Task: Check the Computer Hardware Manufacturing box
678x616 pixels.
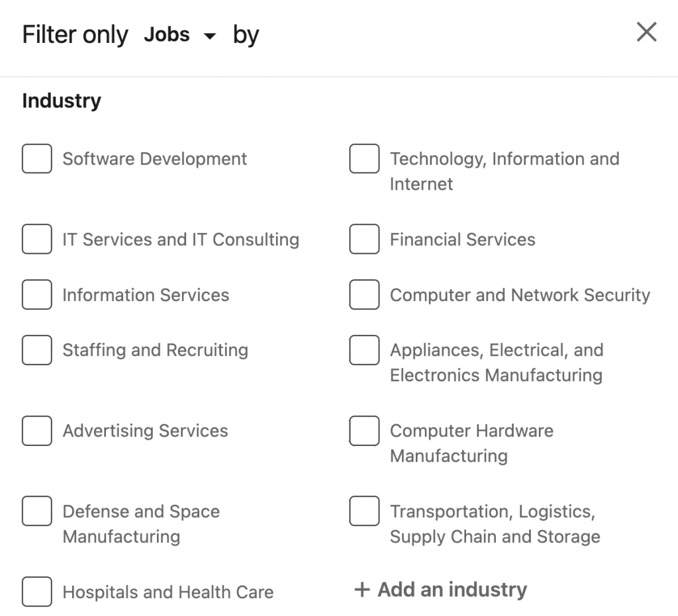Action: [x=364, y=431]
